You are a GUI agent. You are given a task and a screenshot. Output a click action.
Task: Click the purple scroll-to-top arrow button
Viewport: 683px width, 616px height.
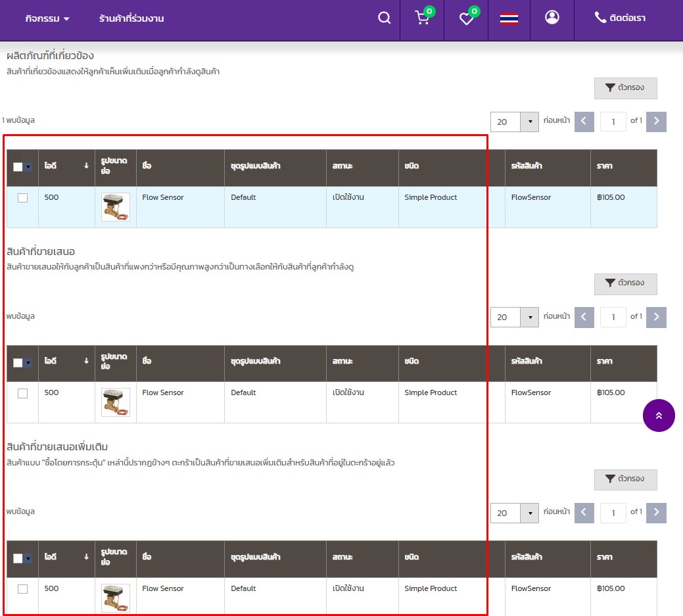(659, 415)
